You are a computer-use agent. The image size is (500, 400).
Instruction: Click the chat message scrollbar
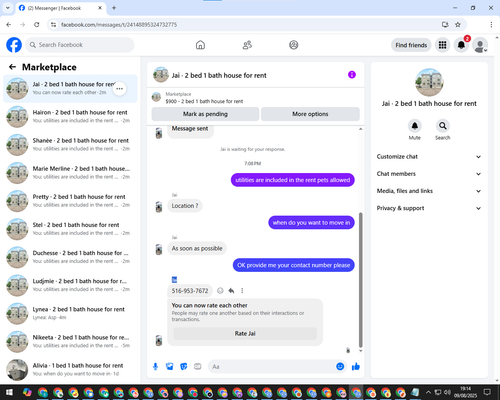click(360, 280)
